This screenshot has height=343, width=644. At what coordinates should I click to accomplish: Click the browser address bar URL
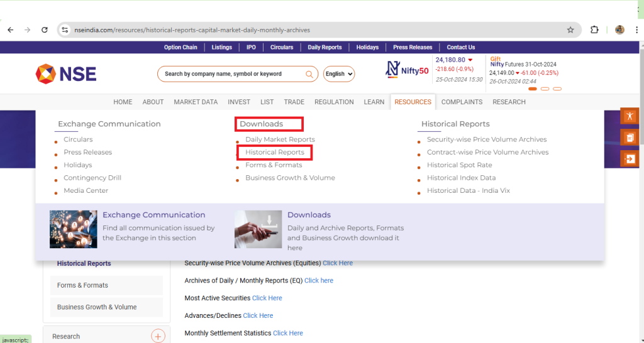coord(192,30)
